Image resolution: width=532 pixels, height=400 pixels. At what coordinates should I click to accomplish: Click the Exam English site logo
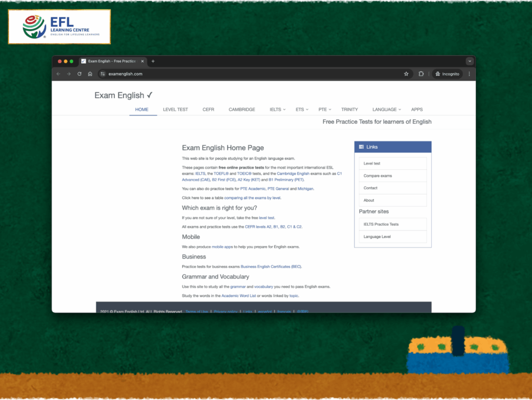click(x=124, y=95)
